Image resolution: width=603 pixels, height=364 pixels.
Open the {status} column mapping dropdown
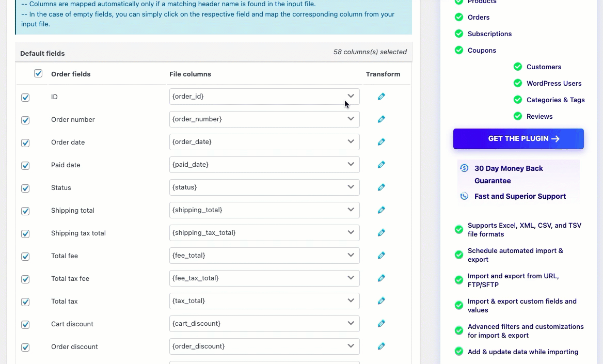click(264, 187)
